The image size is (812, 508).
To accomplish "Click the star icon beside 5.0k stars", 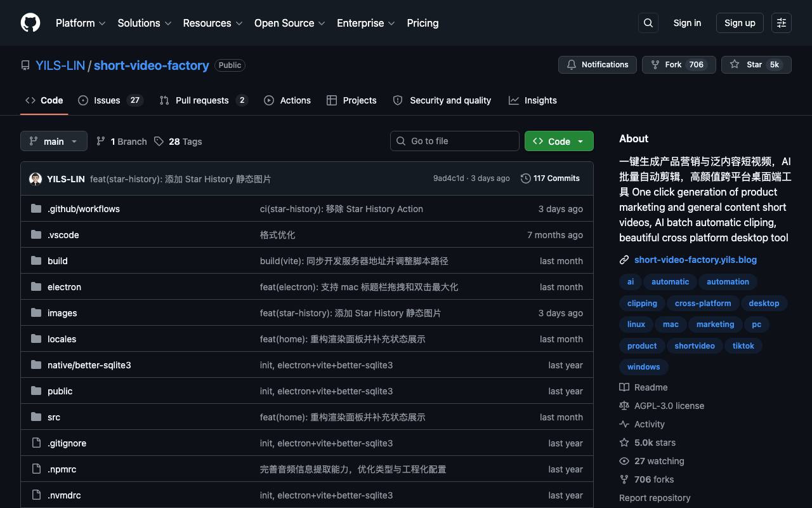I will 624,443.
